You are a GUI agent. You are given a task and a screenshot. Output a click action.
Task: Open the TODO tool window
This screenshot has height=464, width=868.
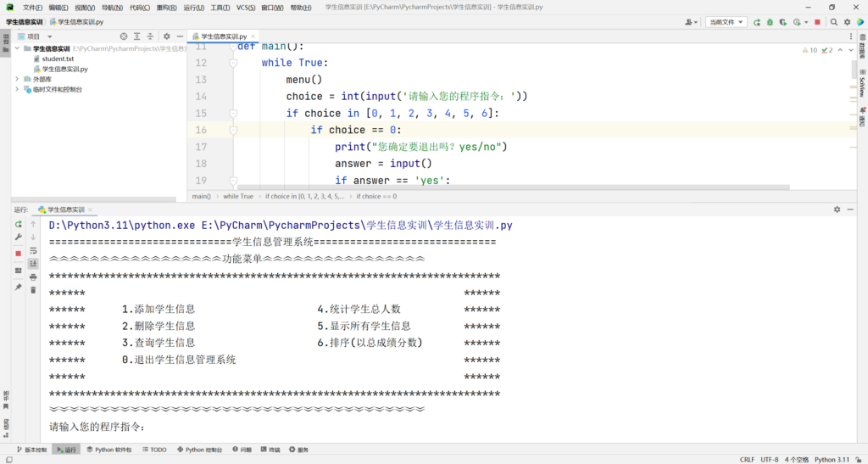[x=154, y=450]
